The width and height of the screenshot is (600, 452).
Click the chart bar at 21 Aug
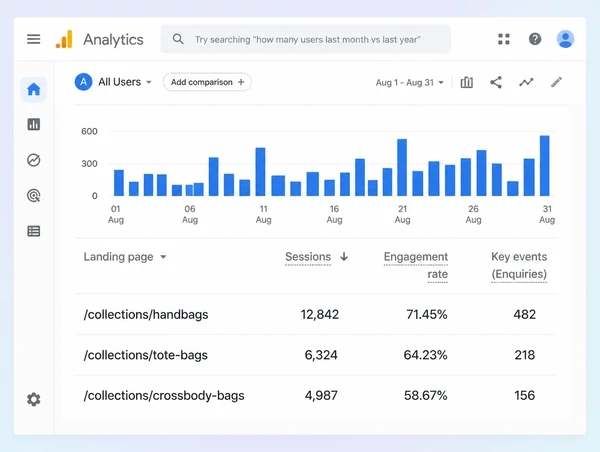[x=402, y=168]
